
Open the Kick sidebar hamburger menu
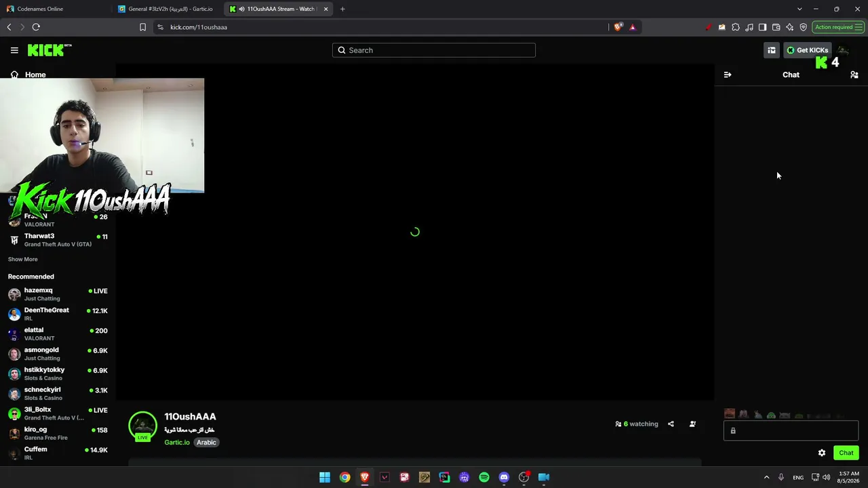point(14,50)
